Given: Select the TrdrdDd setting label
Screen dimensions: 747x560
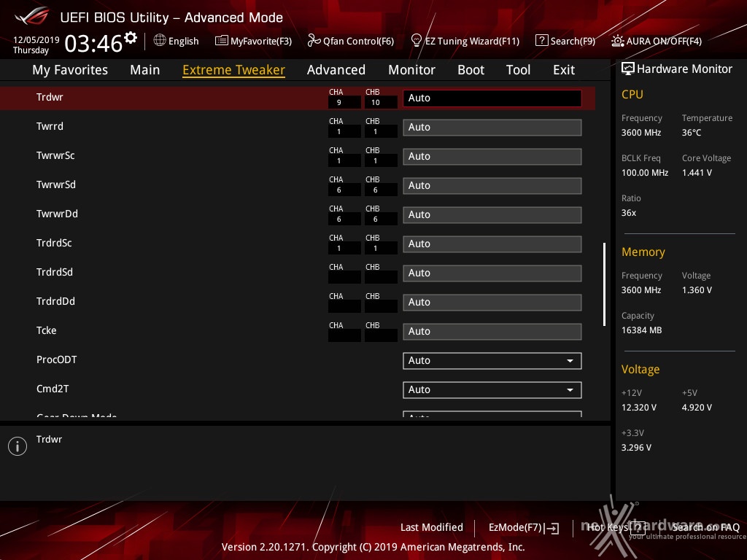Looking at the screenshot, I should click(x=55, y=301).
